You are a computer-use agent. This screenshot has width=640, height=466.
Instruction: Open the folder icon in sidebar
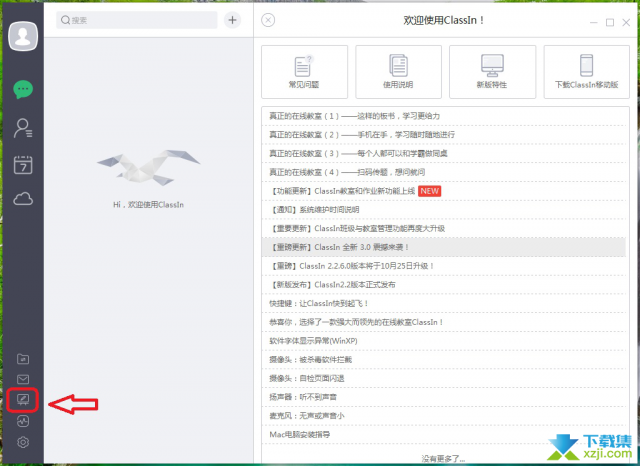[23, 359]
